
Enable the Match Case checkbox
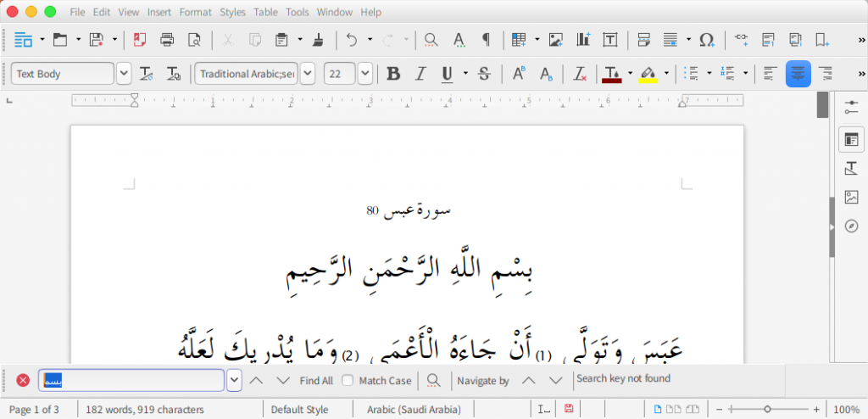click(348, 381)
